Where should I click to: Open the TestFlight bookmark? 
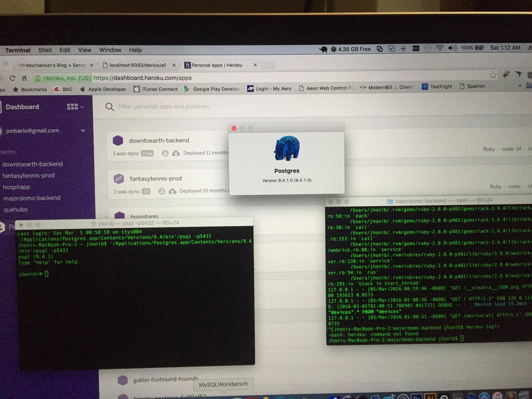(437, 86)
